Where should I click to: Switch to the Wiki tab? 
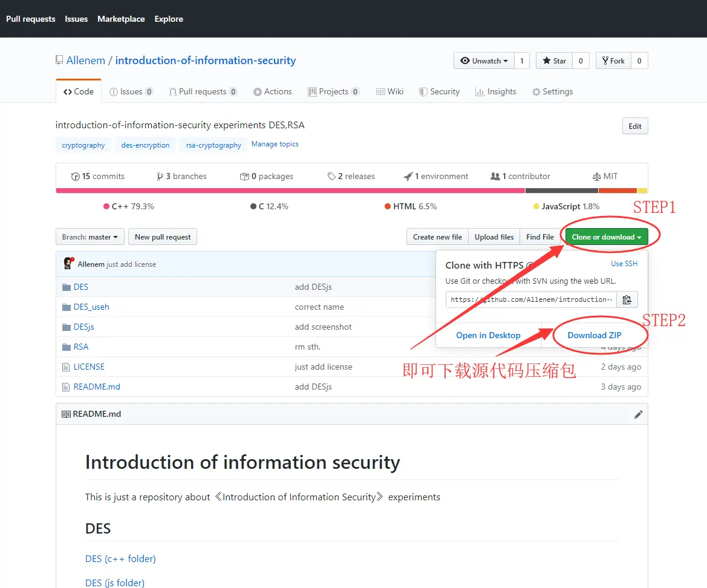390,91
